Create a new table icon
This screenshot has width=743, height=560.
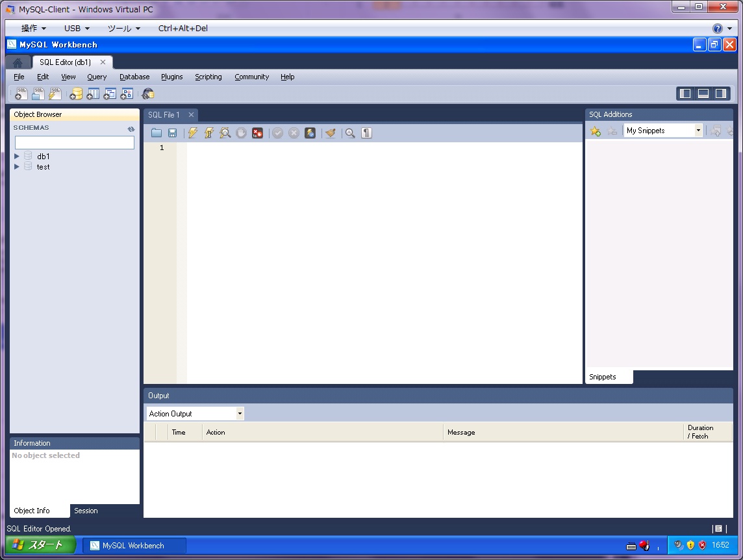click(93, 94)
